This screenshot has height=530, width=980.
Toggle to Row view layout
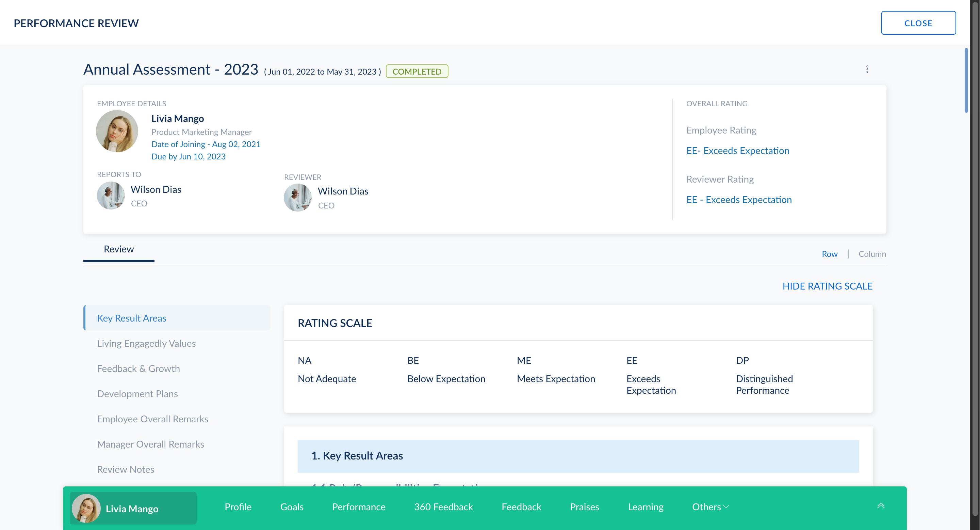(x=828, y=253)
